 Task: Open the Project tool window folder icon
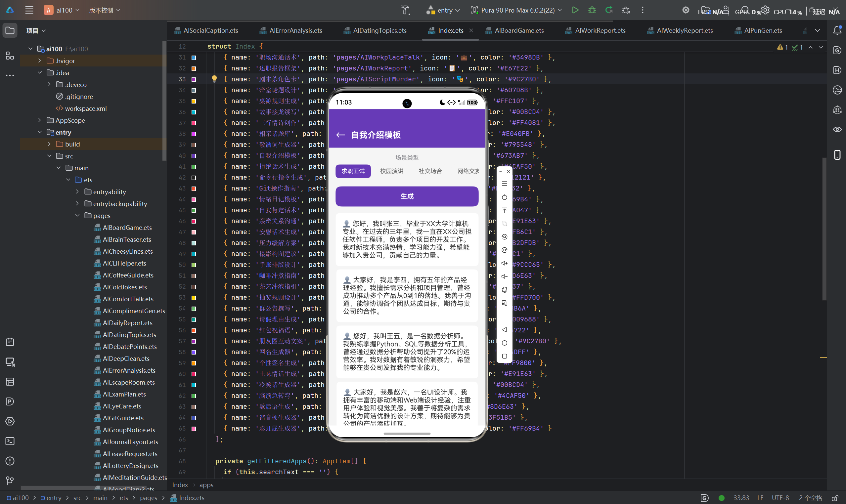coord(10,30)
